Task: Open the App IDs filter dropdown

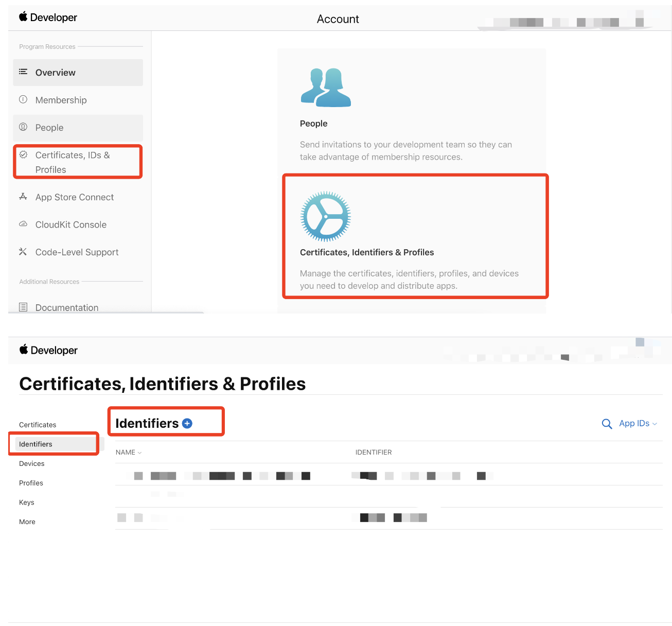Action: (x=638, y=423)
